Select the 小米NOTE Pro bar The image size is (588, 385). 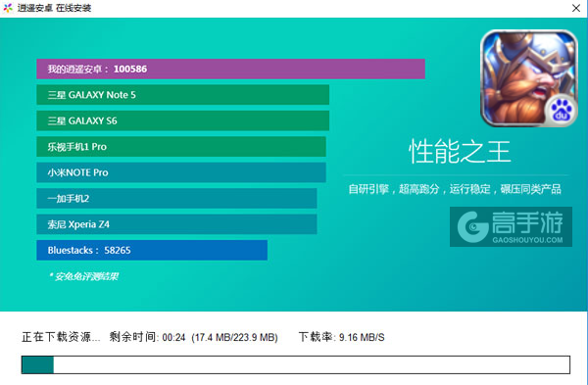coord(181,172)
